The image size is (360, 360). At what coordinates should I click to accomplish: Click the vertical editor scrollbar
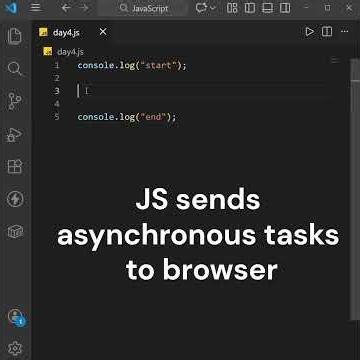point(355,189)
